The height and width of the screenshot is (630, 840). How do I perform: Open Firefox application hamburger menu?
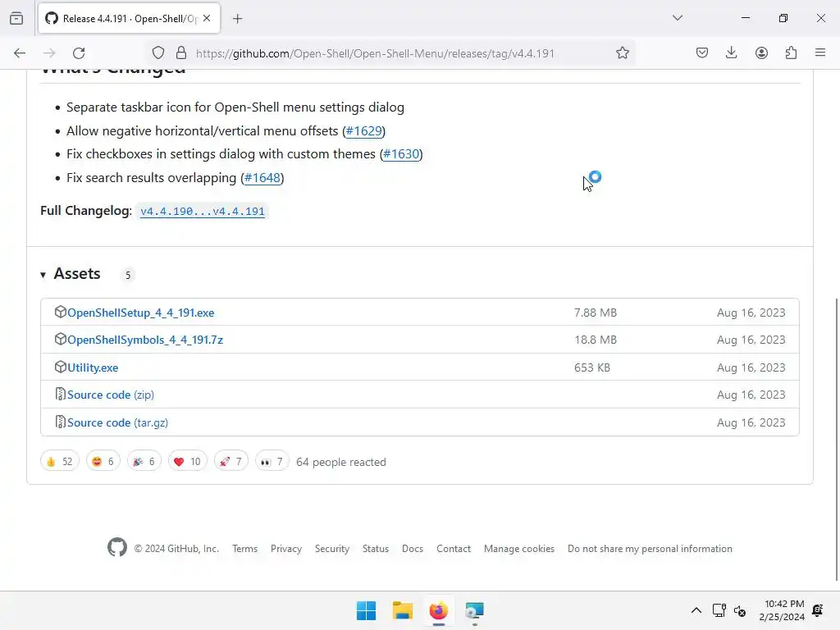tap(820, 53)
